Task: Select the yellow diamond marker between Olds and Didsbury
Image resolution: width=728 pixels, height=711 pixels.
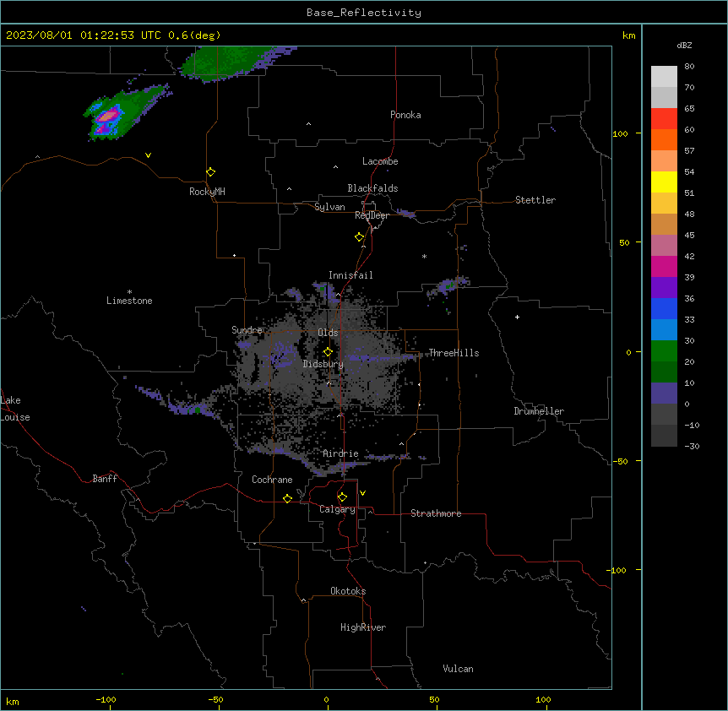Action: pyautogui.click(x=328, y=352)
